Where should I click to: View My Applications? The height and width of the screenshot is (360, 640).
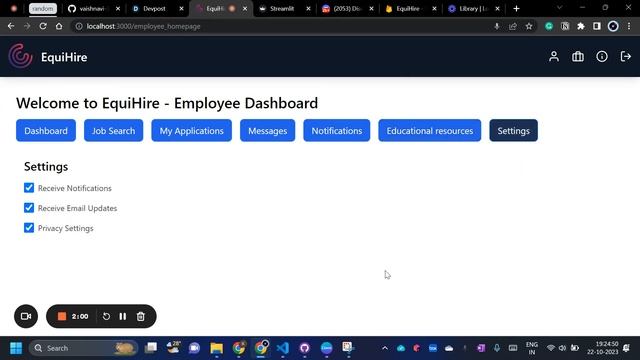191,131
